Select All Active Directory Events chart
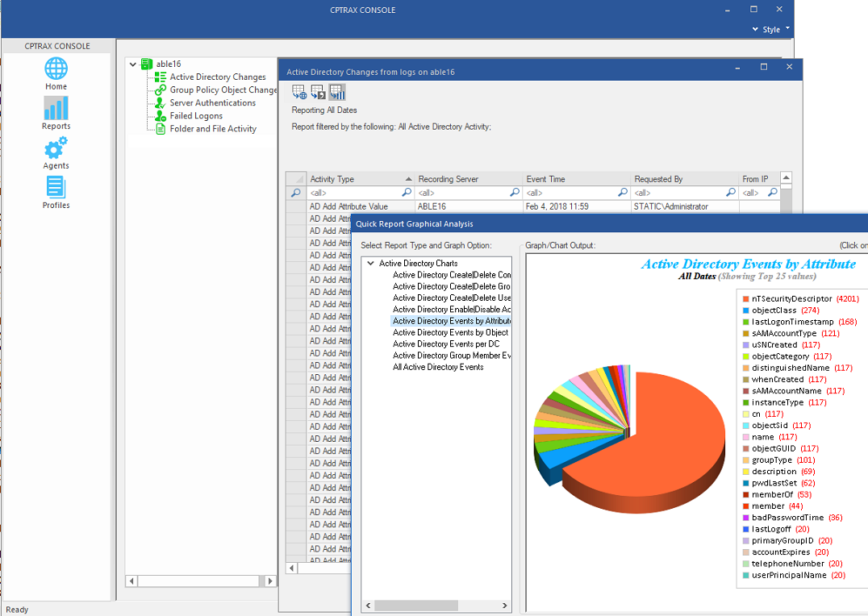The image size is (868, 616). tap(441, 366)
